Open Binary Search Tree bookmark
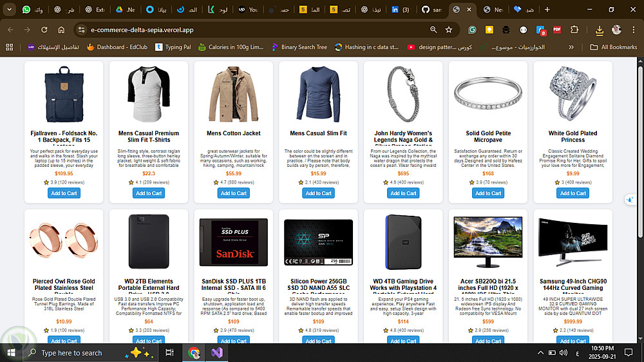 pyautogui.click(x=299, y=47)
